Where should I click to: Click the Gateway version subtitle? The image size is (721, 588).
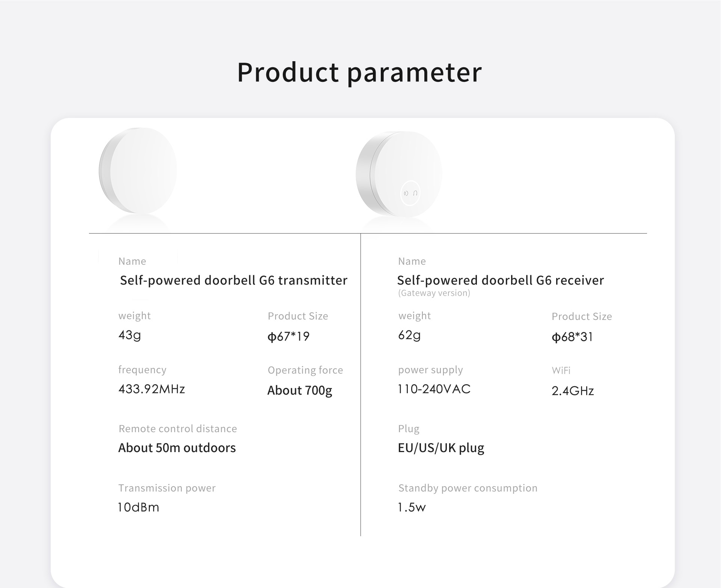pyautogui.click(x=434, y=293)
